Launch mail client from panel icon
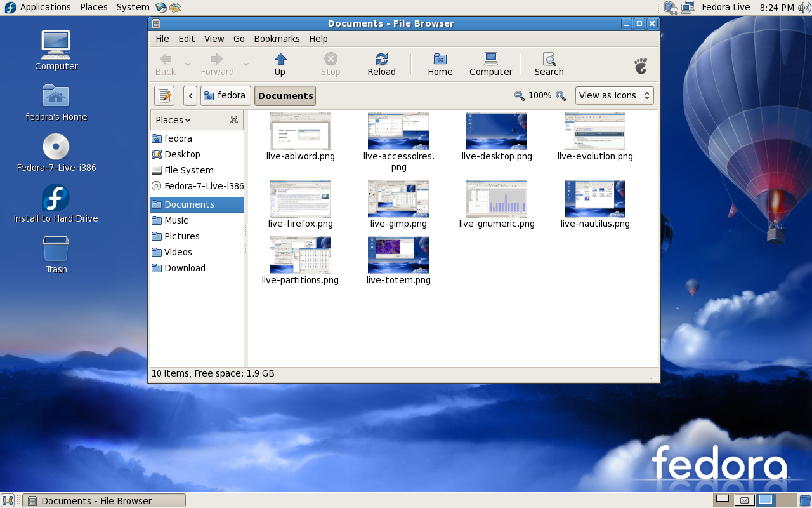812x508 pixels. point(175,7)
